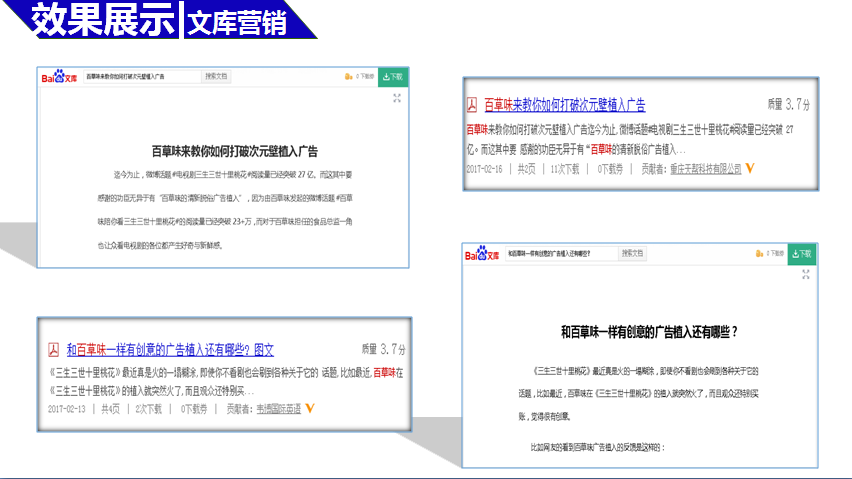Click PDF icon beside 百草味来教你 result title
This screenshot has height=479, width=852.
tap(472, 105)
